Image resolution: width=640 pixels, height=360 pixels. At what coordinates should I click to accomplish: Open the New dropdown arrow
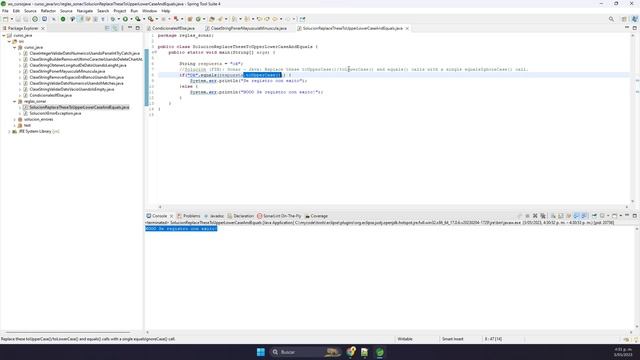tap(11, 19)
